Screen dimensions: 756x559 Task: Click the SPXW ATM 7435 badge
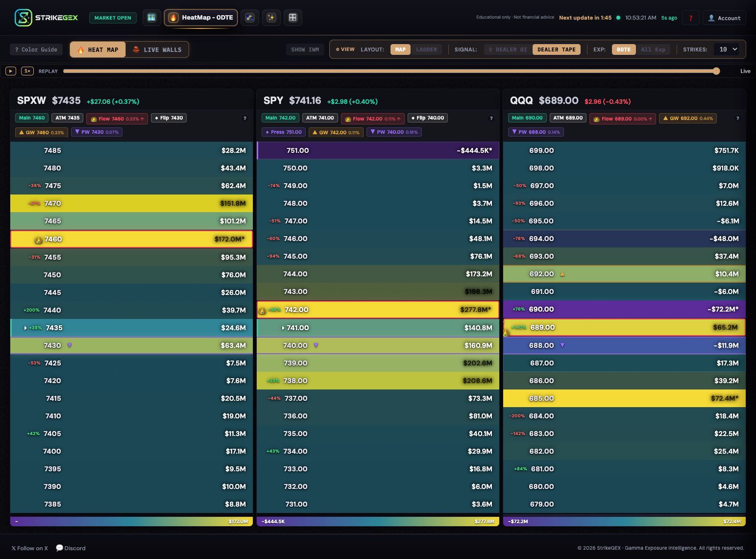(68, 118)
